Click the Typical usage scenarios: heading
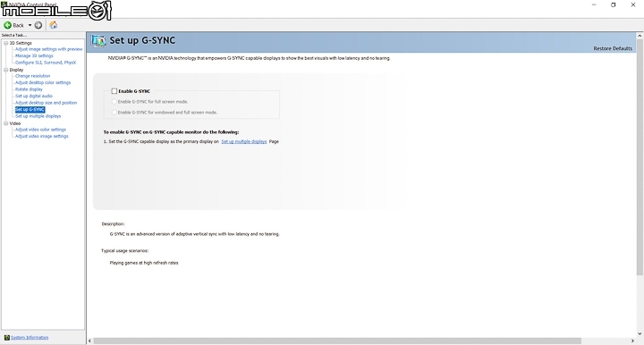 (x=125, y=250)
